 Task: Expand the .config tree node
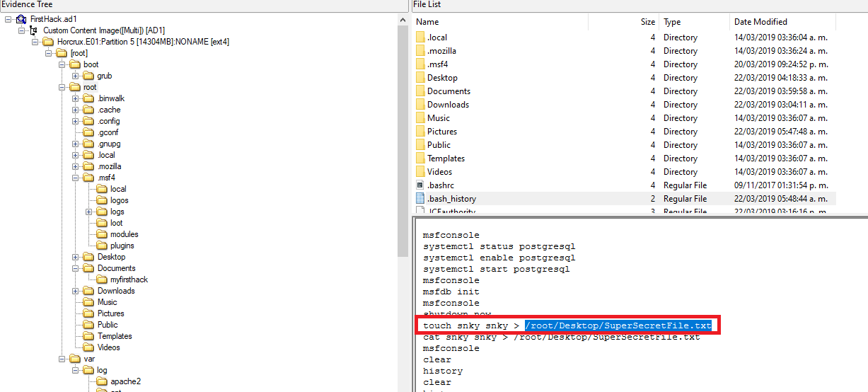(76, 121)
